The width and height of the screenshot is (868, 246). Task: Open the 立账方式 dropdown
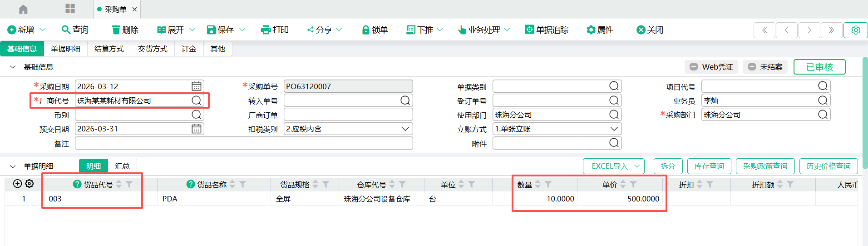(614, 129)
